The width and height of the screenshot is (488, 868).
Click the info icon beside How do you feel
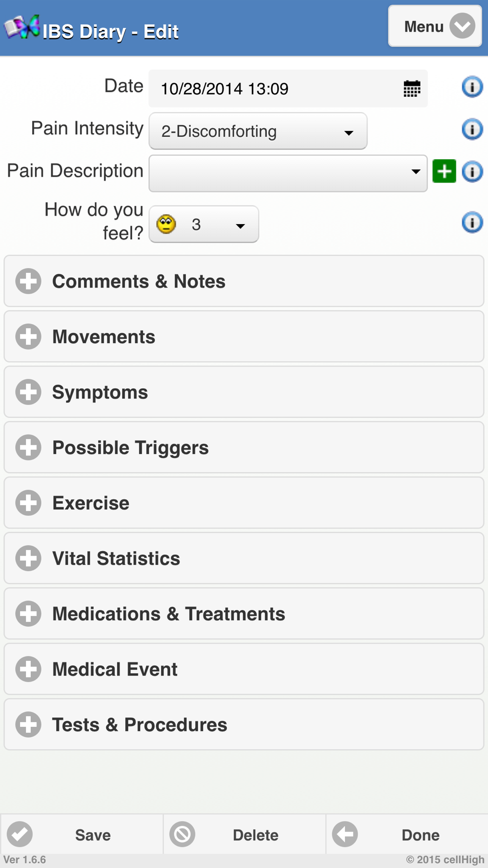[472, 223]
